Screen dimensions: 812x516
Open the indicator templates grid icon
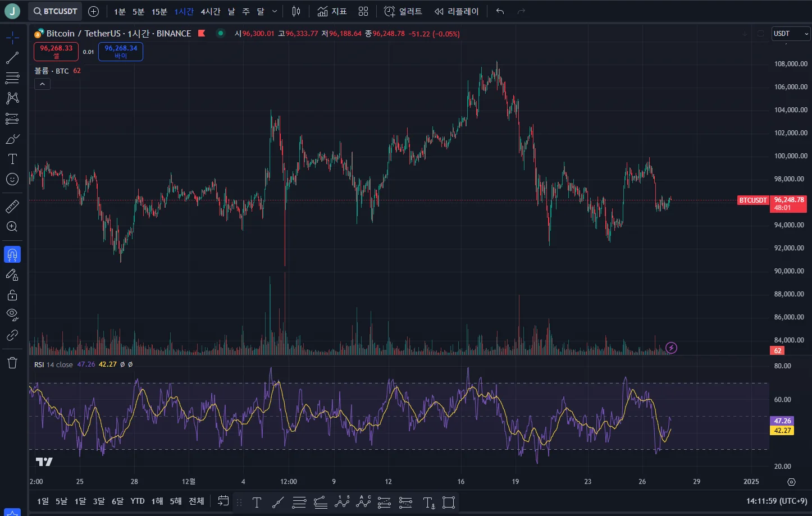pos(363,11)
